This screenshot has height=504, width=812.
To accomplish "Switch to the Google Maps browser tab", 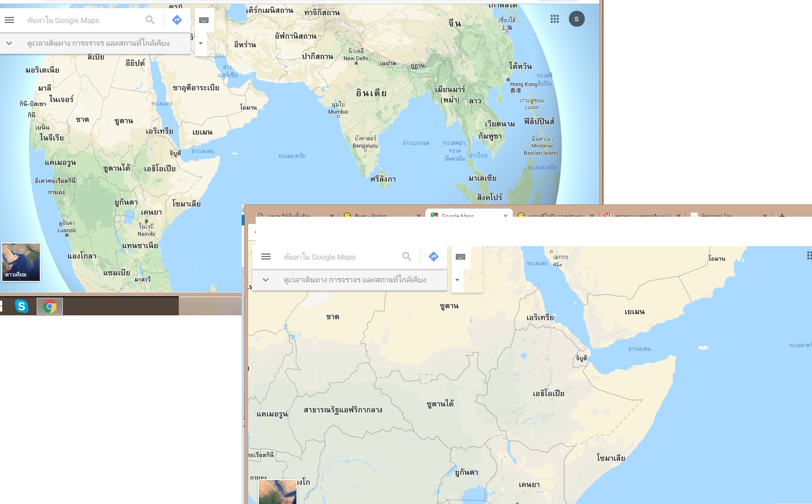I will [x=469, y=214].
